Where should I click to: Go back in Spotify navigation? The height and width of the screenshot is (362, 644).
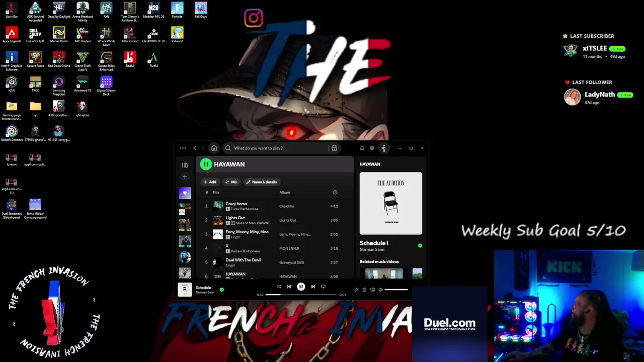click(x=195, y=148)
